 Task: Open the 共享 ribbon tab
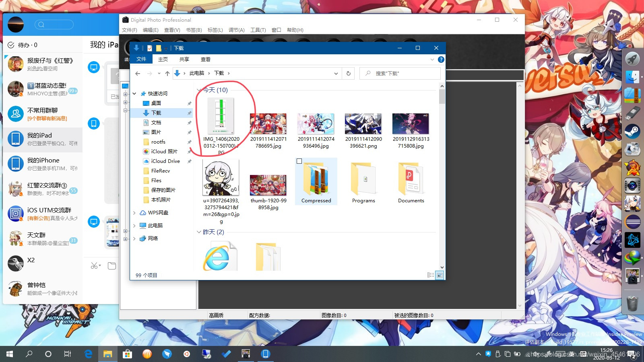click(184, 59)
